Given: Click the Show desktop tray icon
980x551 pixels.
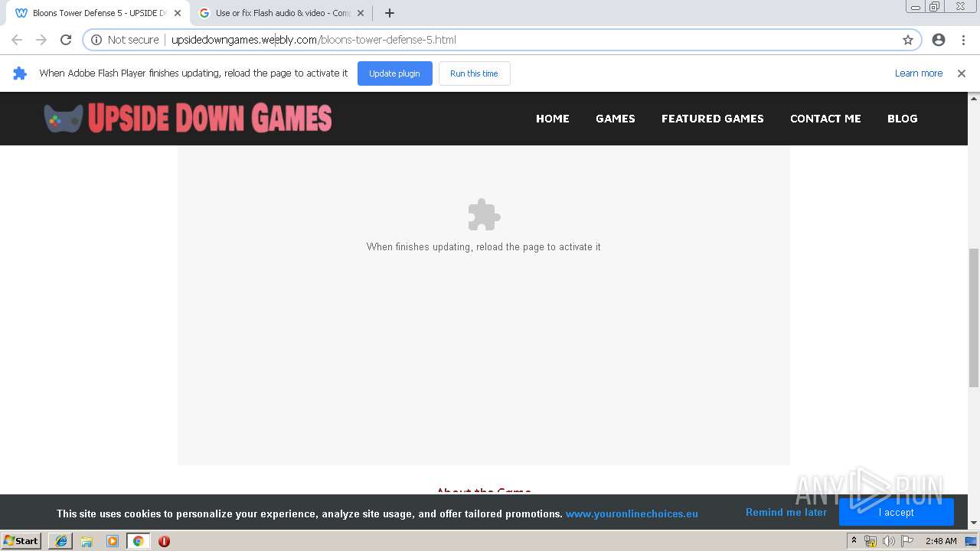Looking at the screenshot, I should click(x=971, y=541).
